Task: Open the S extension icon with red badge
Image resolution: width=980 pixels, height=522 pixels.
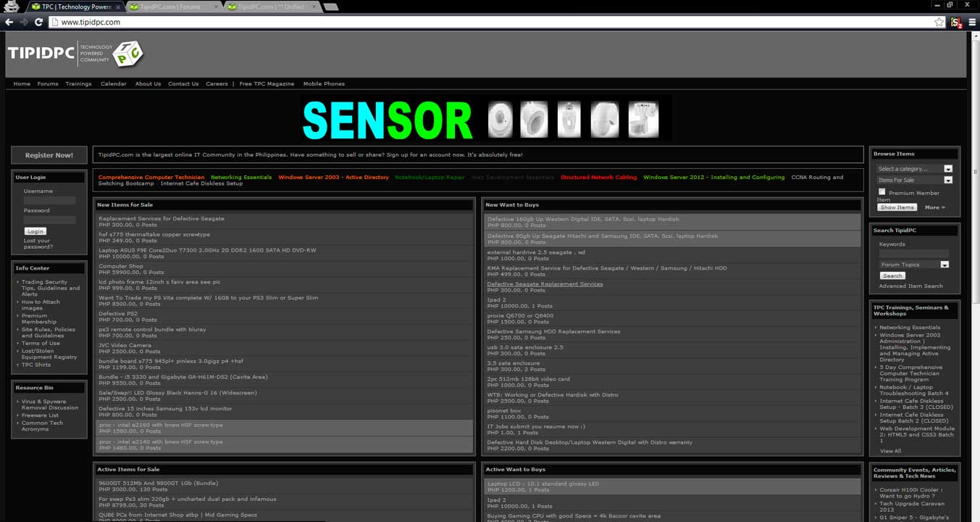Action: pyautogui.click(x=957, y=22)
